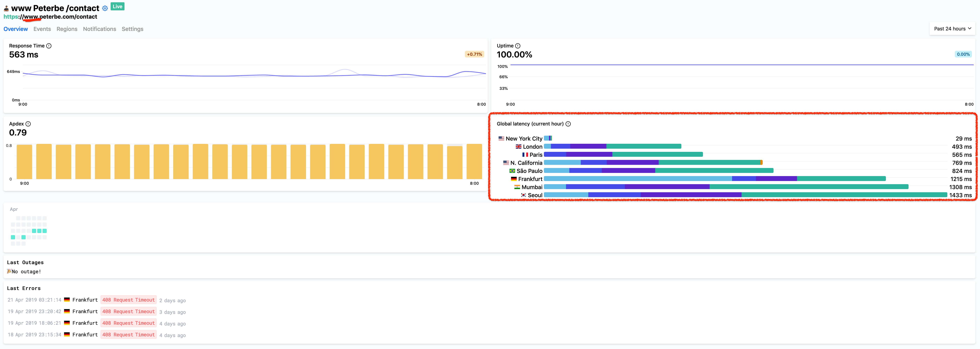Click the 0.00% uptime change badge

963,54
